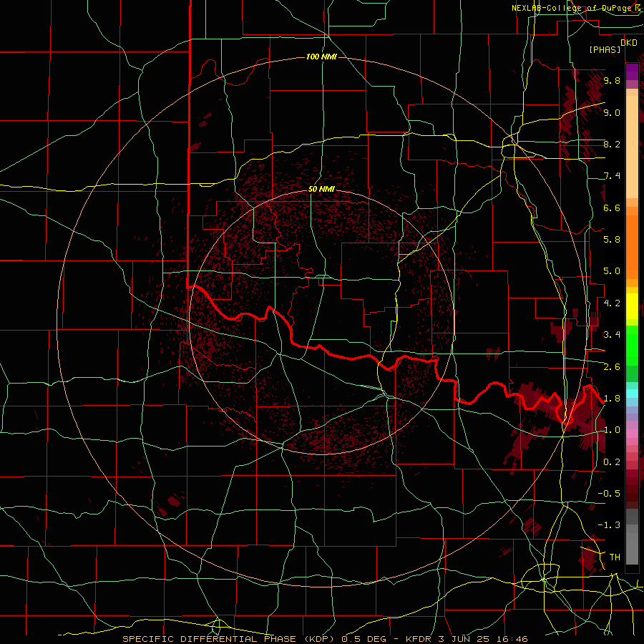Viewport: 644px width, 644px height.
Task: Click the 8.2 value on the legend
Action: (x=612, y=144)
